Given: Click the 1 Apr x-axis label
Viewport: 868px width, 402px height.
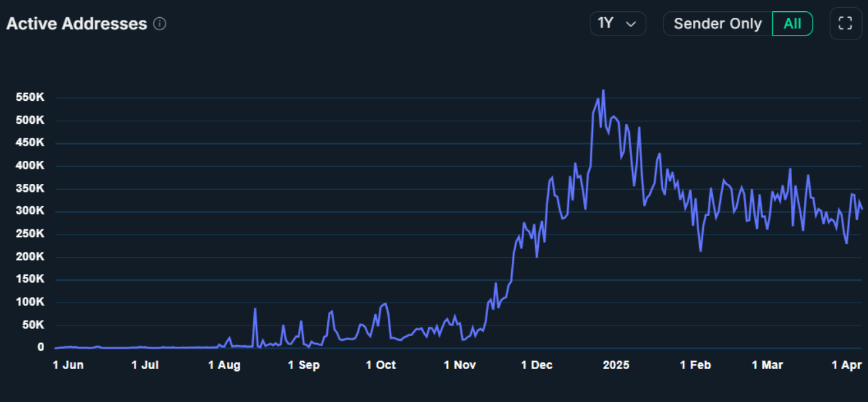Looking at the screenshot, I should pos(846,365).
